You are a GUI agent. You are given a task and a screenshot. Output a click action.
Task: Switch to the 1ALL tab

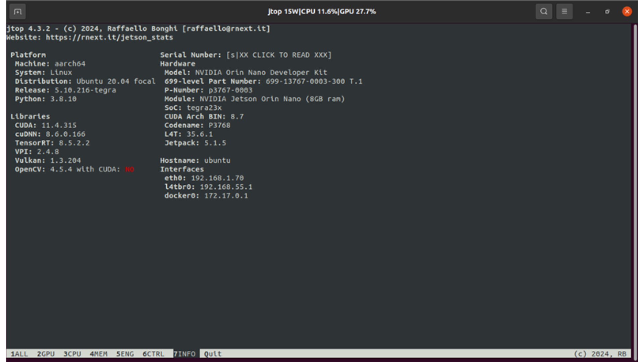pos(19,354)
